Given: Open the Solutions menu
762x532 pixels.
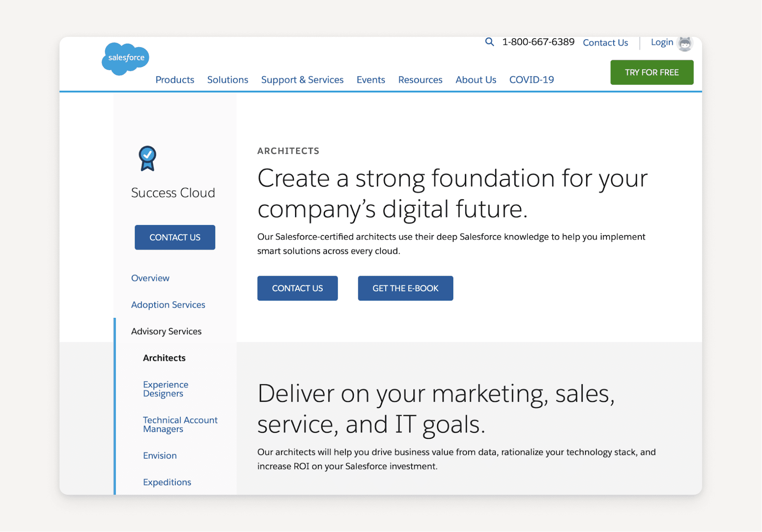Looking at the screenshot, I should pyautogui.click(x=227, y=79).
